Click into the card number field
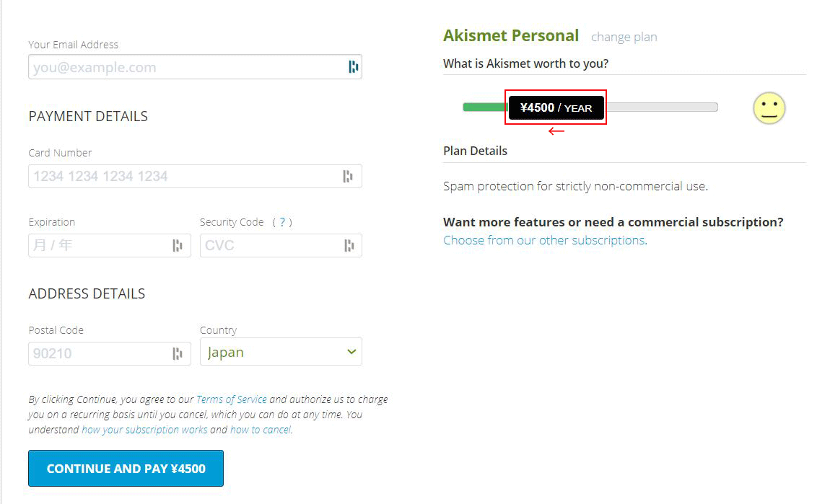The height and width of the screenshot is (504, 830). coord(184,176)
